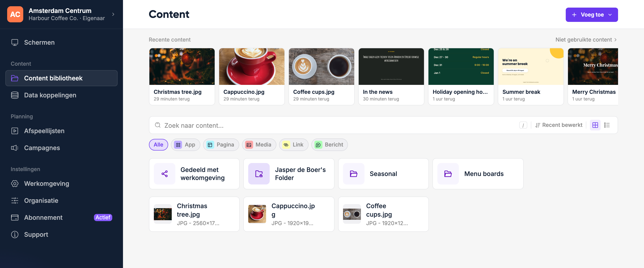Filter content by Link
This screenshot has width=644, height=268.
pyautogui.click(x=294, y=145)
